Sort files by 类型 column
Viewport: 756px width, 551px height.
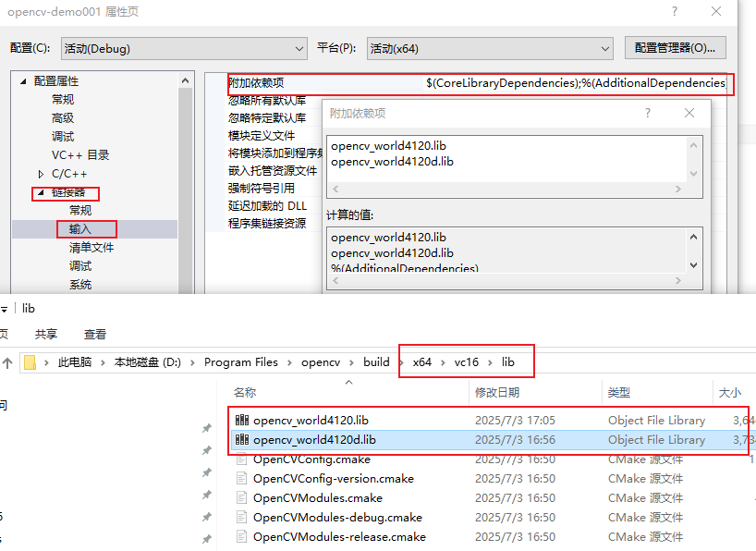coord(619,393)
